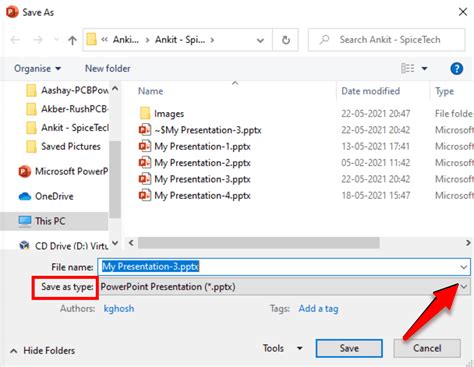The width and height of the screenshot is (474, 367).
Task: Select Akber-RushPCB folder in sidebar
Action: coord(67,109)
